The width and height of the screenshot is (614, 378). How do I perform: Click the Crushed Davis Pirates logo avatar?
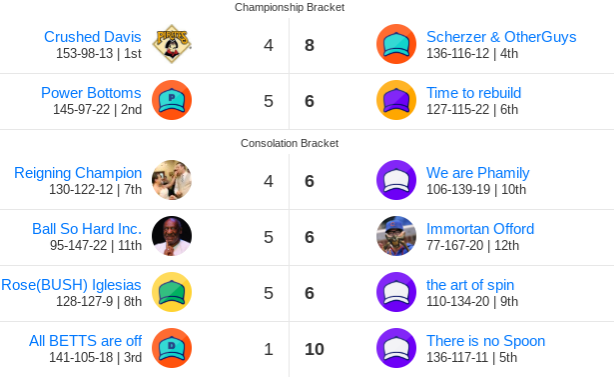pos(172,44)
